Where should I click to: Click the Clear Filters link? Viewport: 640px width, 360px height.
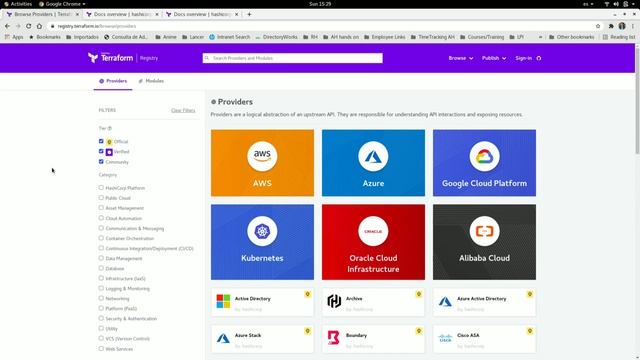(x=183, y=110)
